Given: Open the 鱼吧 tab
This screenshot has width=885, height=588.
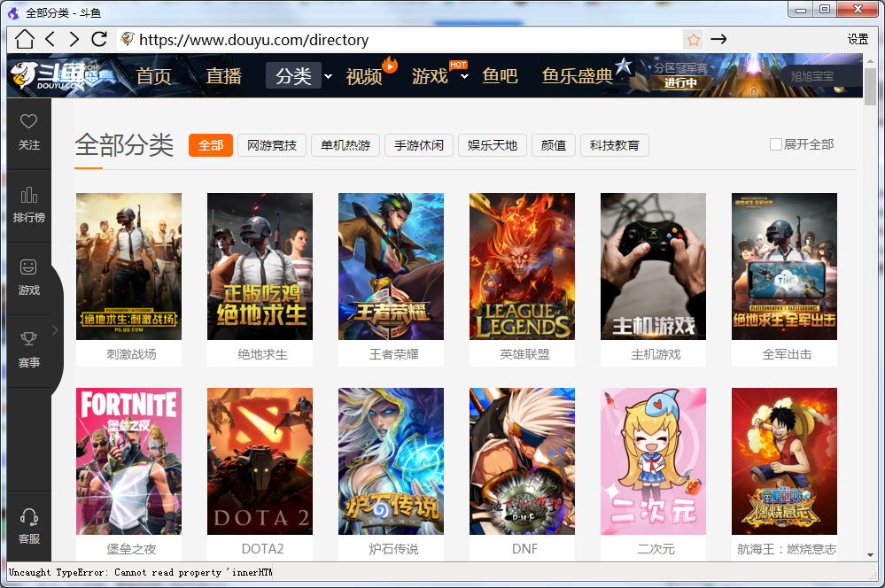Looking at the screenshot, I should point(500,75).
